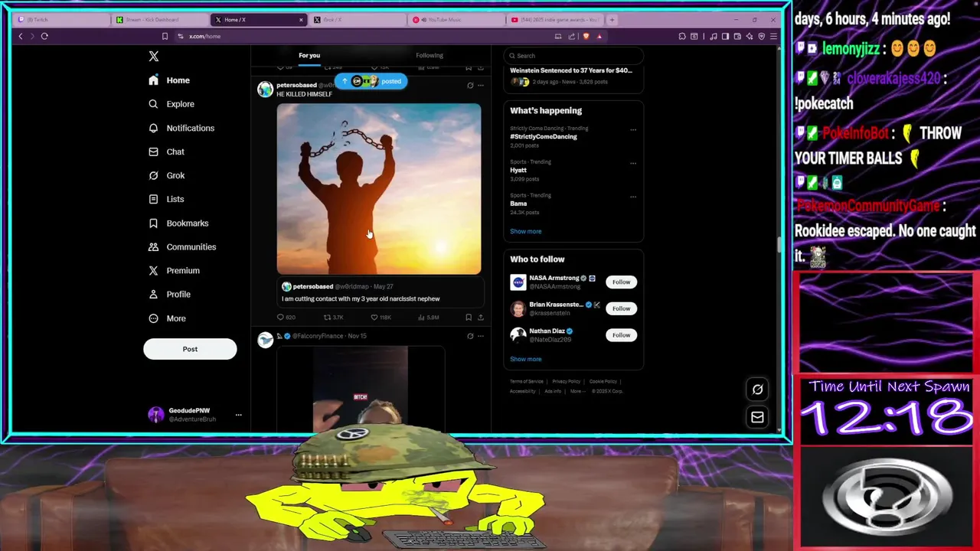Expand the More menu in sidebar
This screenshot has height=551, width=980.
pyautogui.click(x=167, y=318)
